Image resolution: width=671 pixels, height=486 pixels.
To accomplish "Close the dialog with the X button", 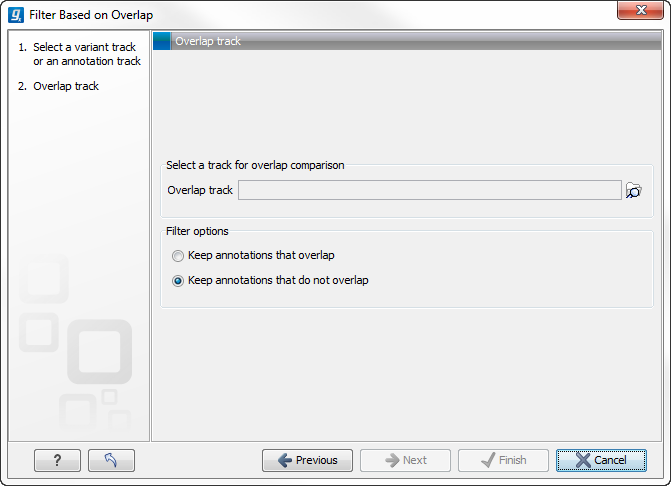I will coord(640,10).
